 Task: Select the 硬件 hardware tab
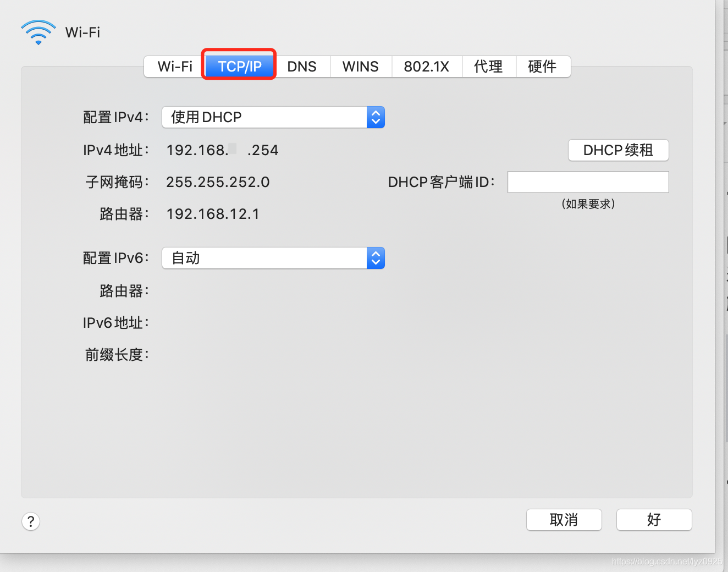543,67
